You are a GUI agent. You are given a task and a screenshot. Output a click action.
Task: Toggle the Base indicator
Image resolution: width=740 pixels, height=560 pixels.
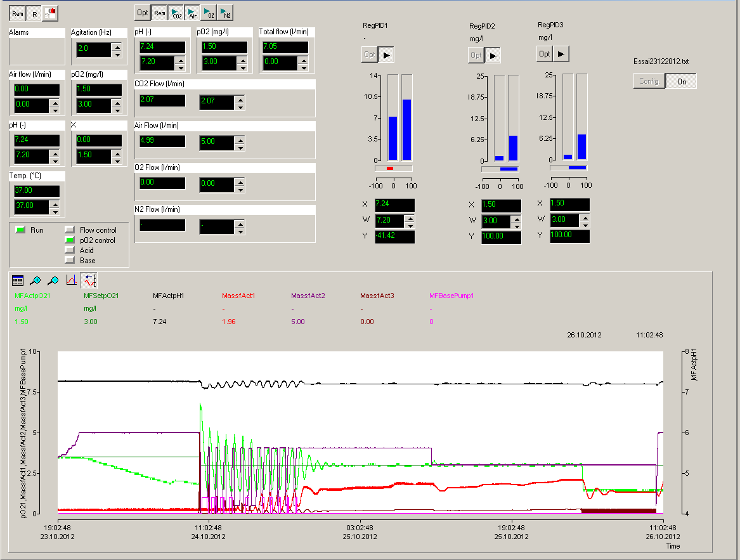click(70, 260)
